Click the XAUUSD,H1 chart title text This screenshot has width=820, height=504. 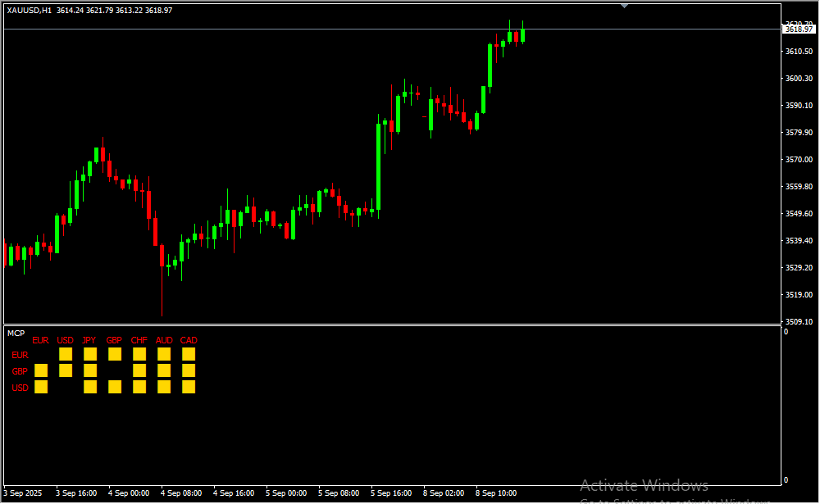(x=30, y=11)
